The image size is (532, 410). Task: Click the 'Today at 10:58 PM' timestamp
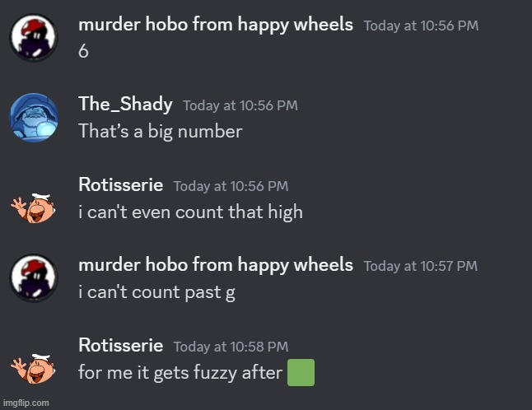tap(231, 347)
